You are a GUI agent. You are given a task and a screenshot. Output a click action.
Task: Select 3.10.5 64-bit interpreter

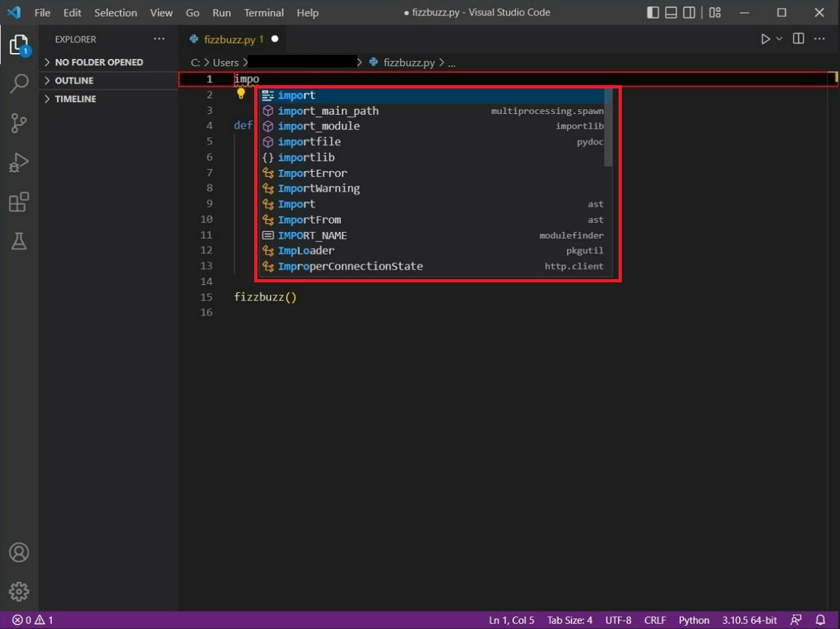(750, 620)
